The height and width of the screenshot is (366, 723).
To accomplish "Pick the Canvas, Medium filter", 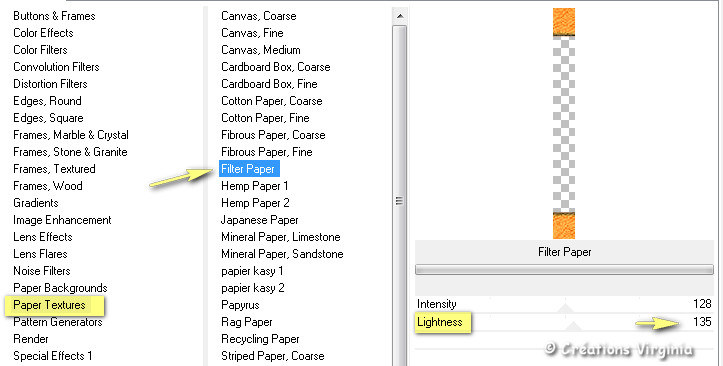I will (x=261, y=50).
